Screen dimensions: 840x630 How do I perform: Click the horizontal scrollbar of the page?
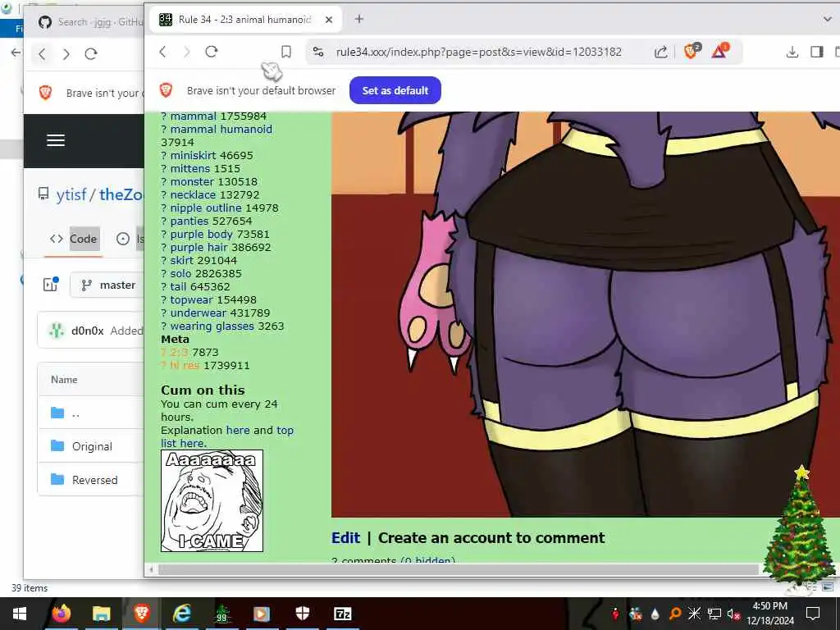[x=459, y=569]
